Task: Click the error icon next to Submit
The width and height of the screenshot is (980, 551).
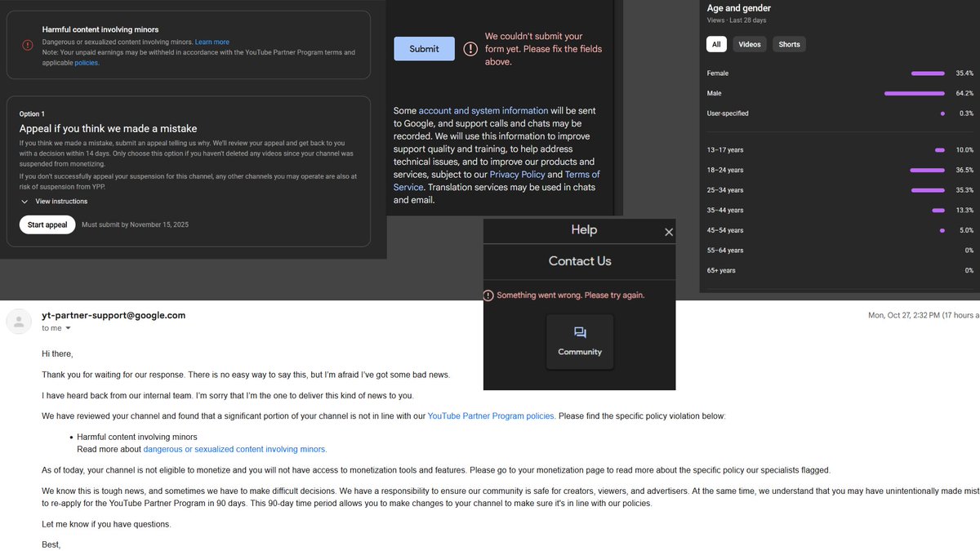Action: pos(470,49)
